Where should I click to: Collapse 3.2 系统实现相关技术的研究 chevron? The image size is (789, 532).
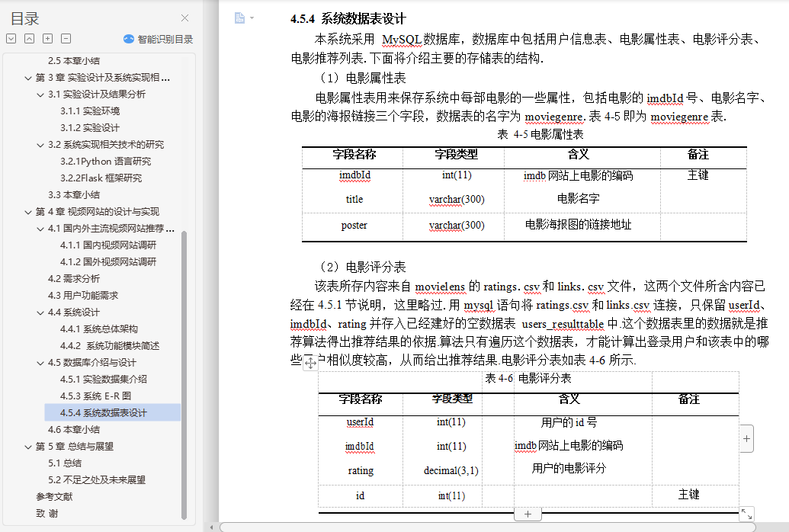click(x=40, y=145)
